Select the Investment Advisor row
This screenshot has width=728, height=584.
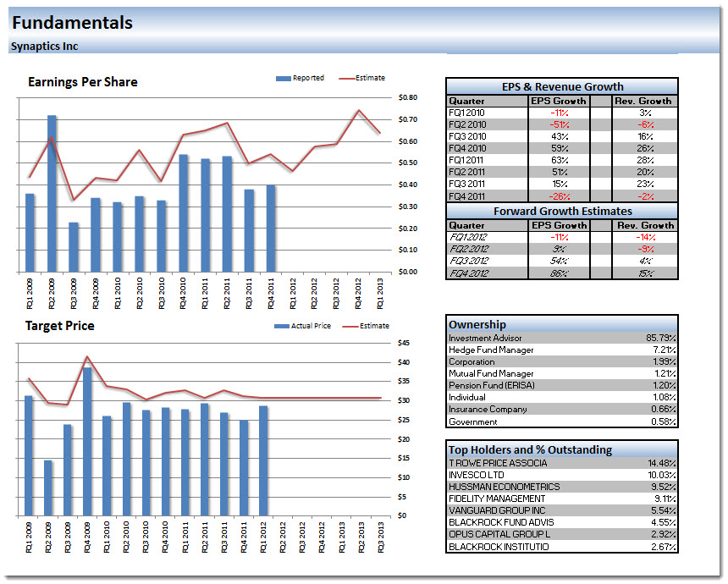coord(562,338)
